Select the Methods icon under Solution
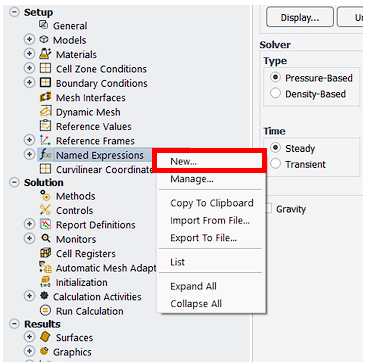The height and width of the screenshot is (362, 367). click(x=45, y=196)
